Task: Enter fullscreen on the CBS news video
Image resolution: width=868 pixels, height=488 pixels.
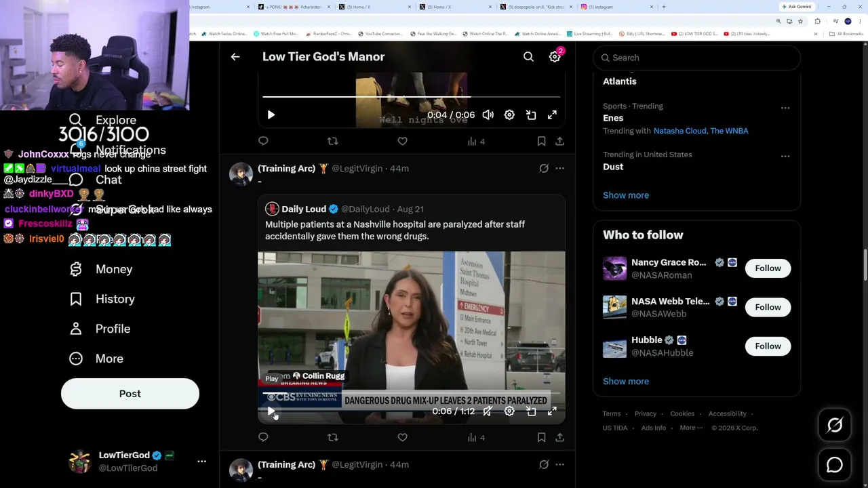Action: pyautogui.click(x=552, y=411)
